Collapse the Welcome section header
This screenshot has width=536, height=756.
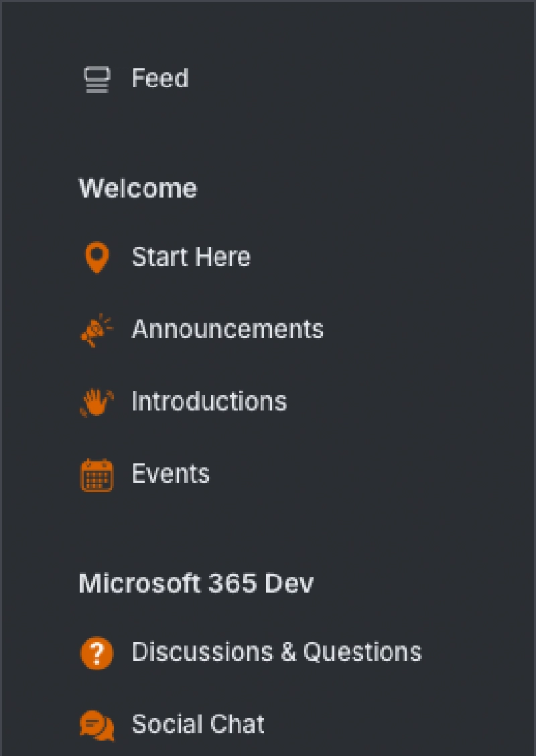[x=138, y=188]
